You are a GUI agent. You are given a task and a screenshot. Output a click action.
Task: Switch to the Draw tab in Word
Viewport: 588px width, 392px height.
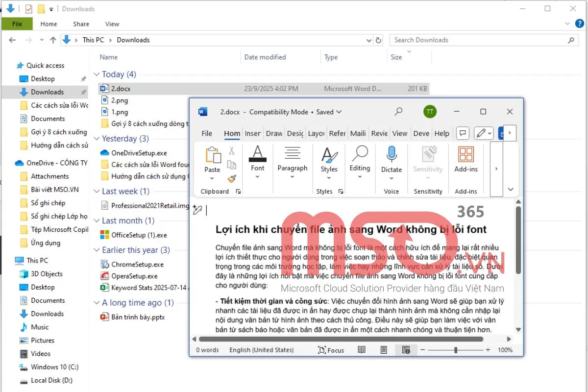274,133
